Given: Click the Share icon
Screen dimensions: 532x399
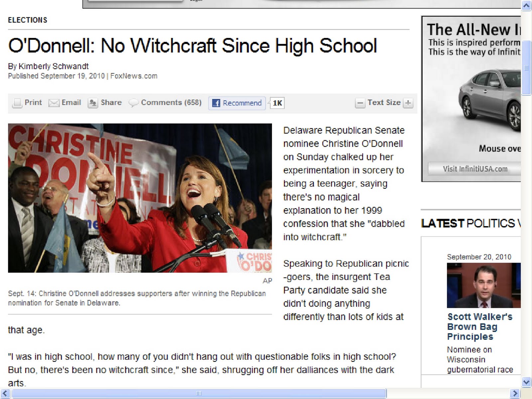Looking at the screenshot, I should pyautogui.click(x=93, y=103).
